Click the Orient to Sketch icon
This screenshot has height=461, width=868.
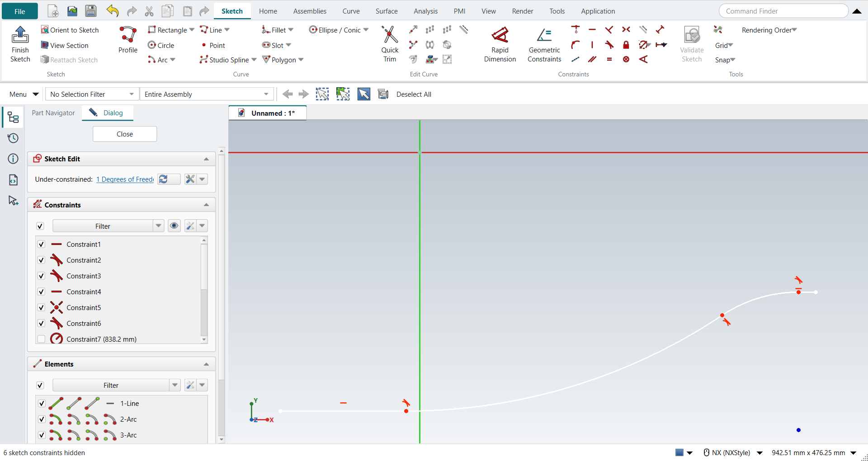(x=45, y=30)
